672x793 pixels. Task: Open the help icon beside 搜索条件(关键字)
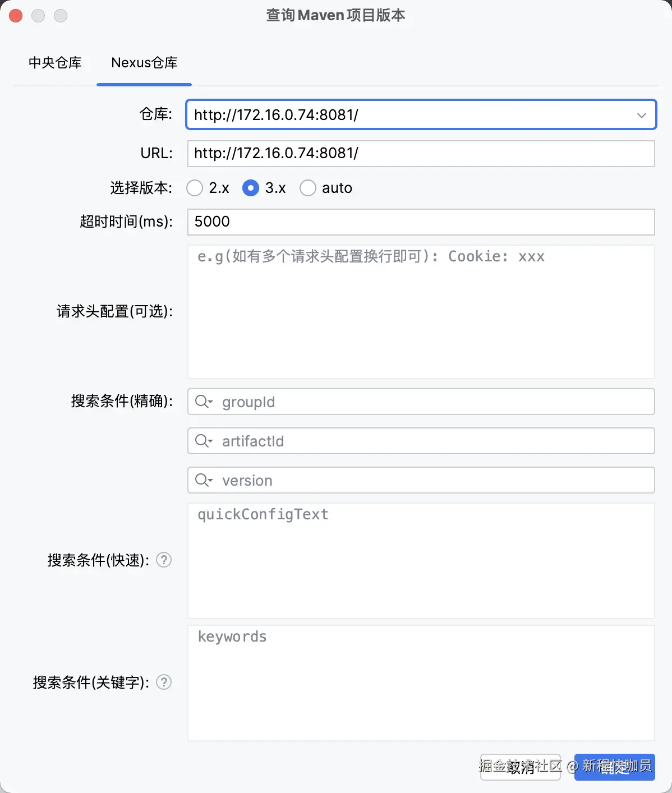163,683
